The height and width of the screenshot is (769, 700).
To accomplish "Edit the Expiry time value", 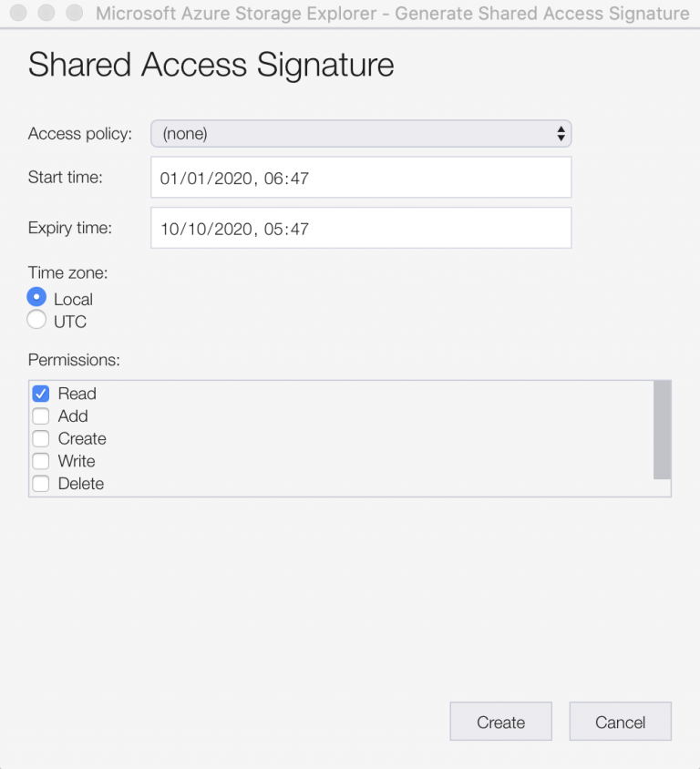I will [x=360, y=228].
